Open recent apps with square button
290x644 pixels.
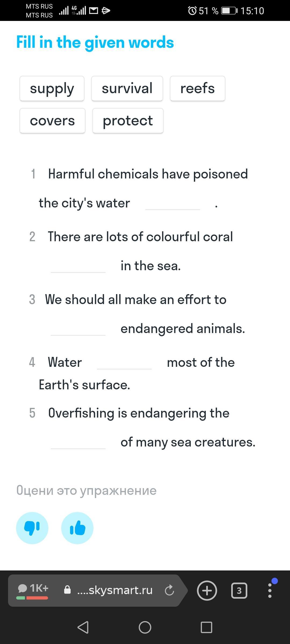(x=206, y=627)
